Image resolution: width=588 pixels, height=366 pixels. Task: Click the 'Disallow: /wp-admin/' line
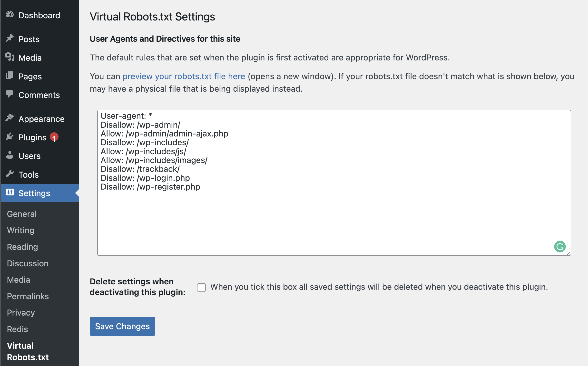(x=140, y=125)
